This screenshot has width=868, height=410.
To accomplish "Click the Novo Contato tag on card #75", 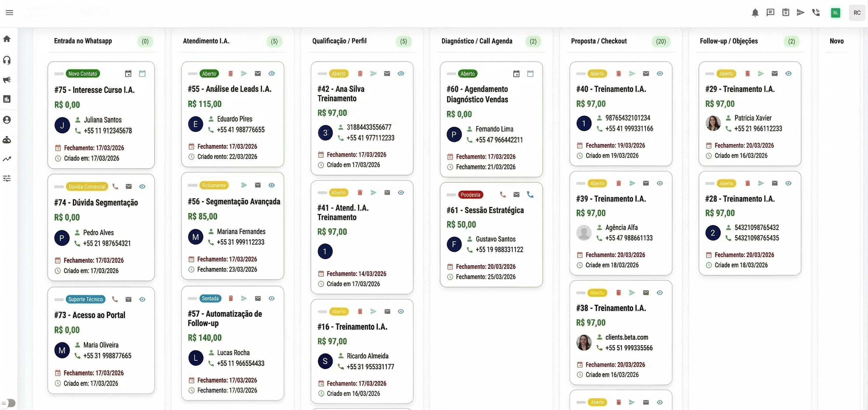I will pos(82,74).
